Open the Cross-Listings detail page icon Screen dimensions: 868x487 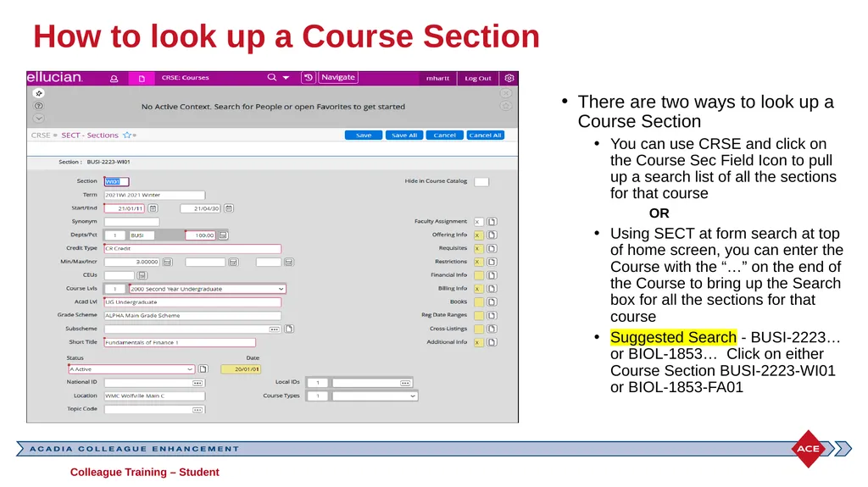(x=492, y=329)
